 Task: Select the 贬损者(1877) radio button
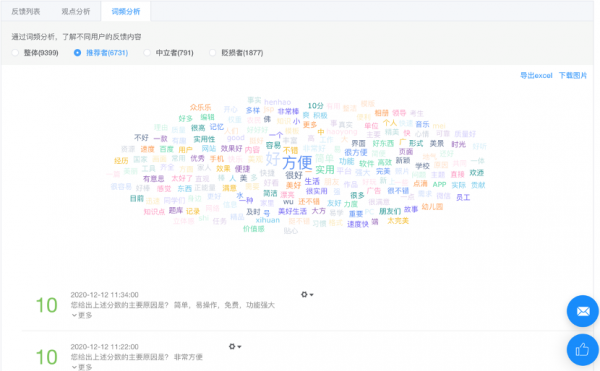(213, 53)
